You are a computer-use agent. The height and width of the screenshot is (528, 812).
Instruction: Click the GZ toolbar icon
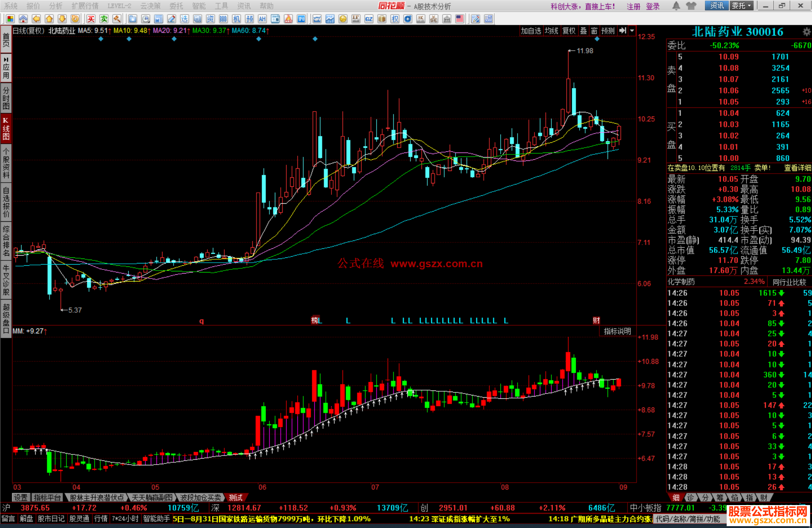[x=369, y=19]
